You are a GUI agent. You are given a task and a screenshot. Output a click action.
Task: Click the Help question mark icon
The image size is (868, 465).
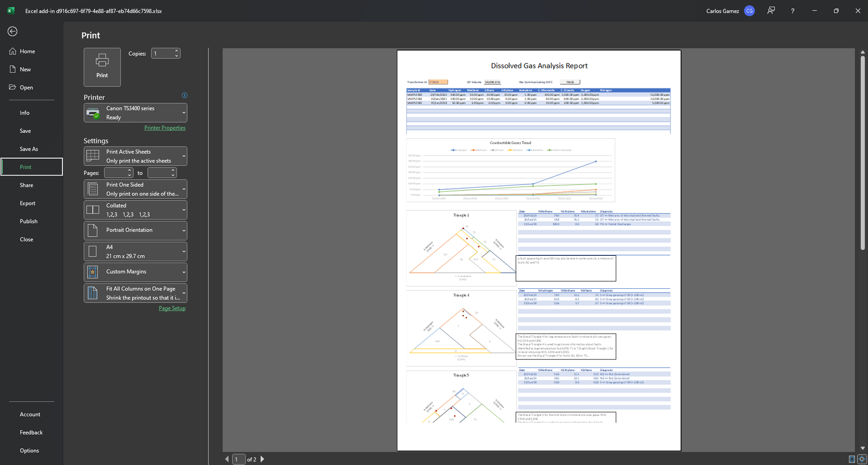tap(793, 11)
